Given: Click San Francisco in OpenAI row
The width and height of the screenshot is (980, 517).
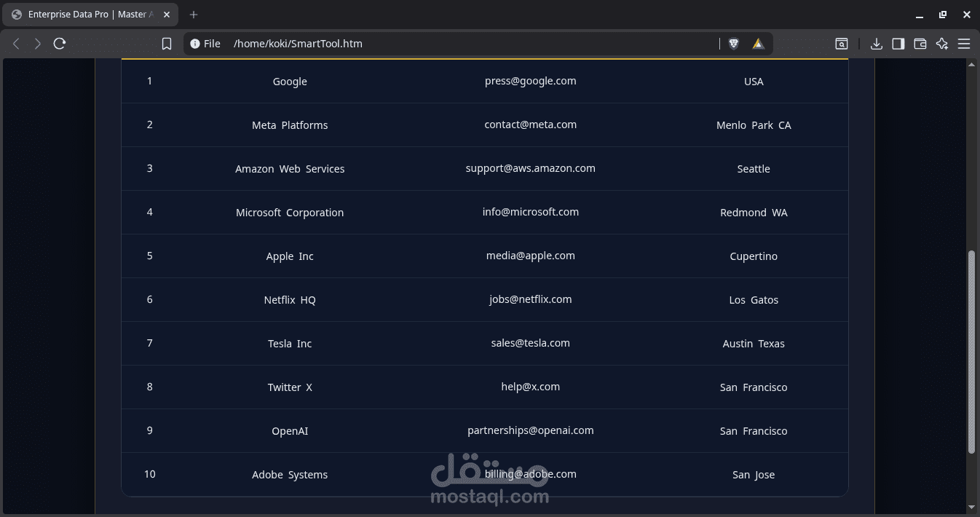Looking at the screenshot, I should [754, 431].
